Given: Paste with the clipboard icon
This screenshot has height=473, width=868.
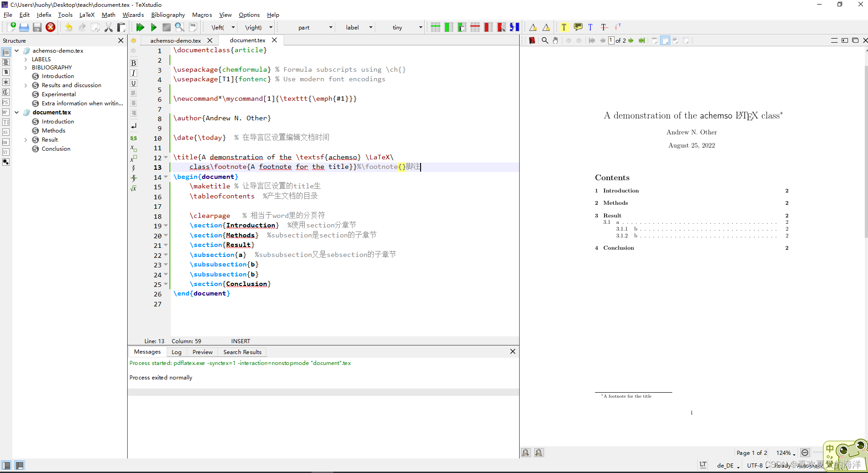Looking at the screenshot, I should [121, 27].
